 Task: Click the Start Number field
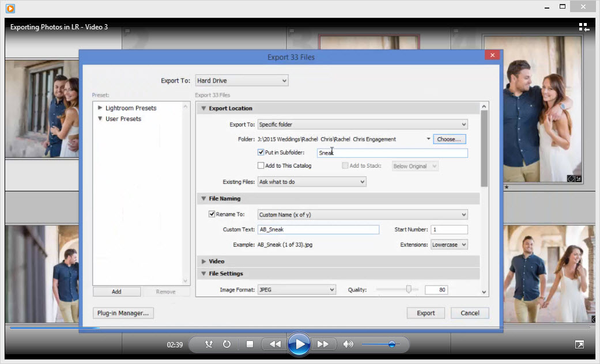point(449,229)
